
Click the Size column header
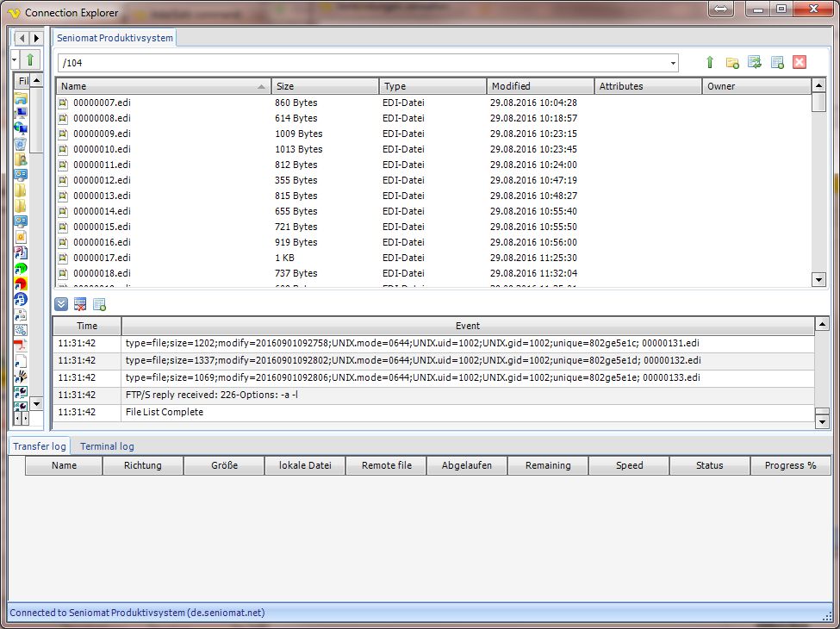coord(325,86)
